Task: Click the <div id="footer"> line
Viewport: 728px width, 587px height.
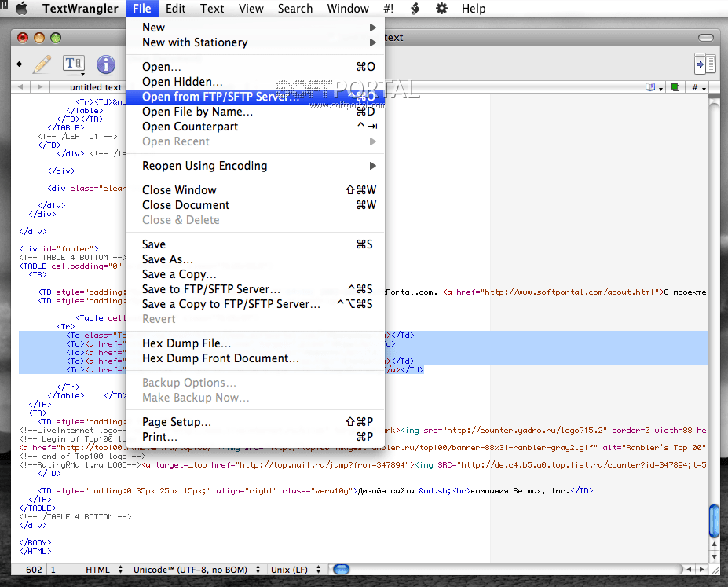Action: [58, 248]
